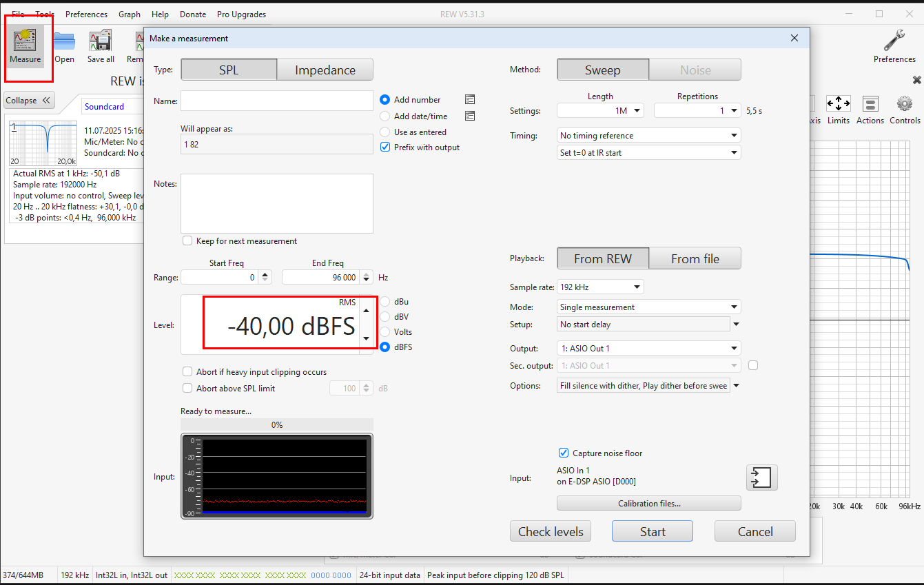This screenshot has width=924, height=585.
Task: Increase level with up arrow
Action: (366, 310)
